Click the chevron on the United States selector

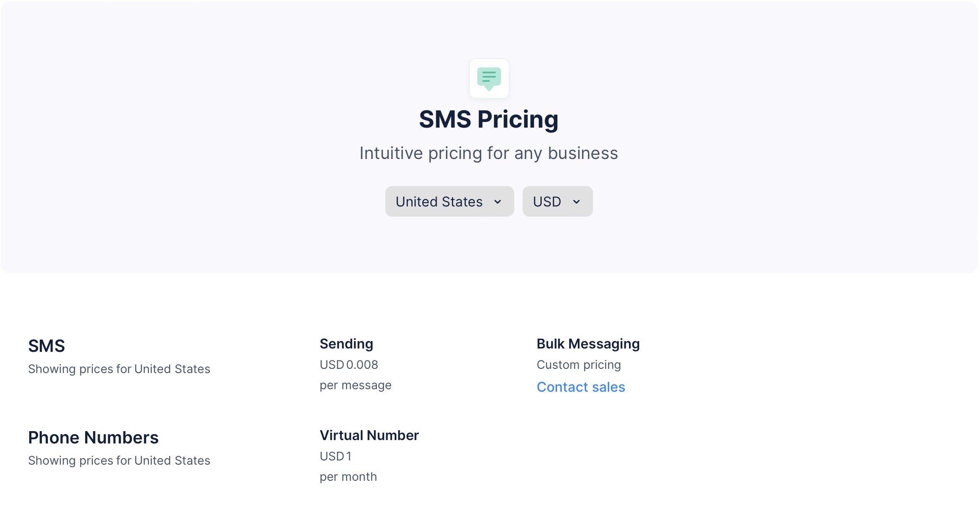(x=498, y=202)
